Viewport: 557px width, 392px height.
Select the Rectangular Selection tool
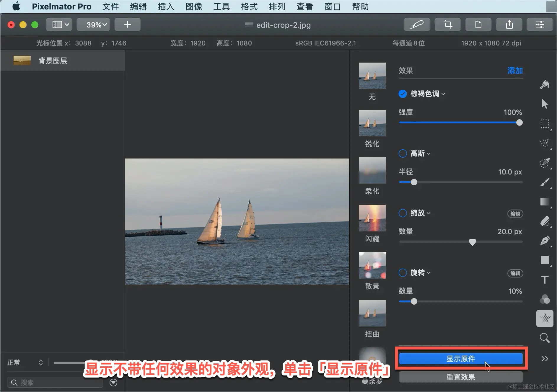pos(545,124)
